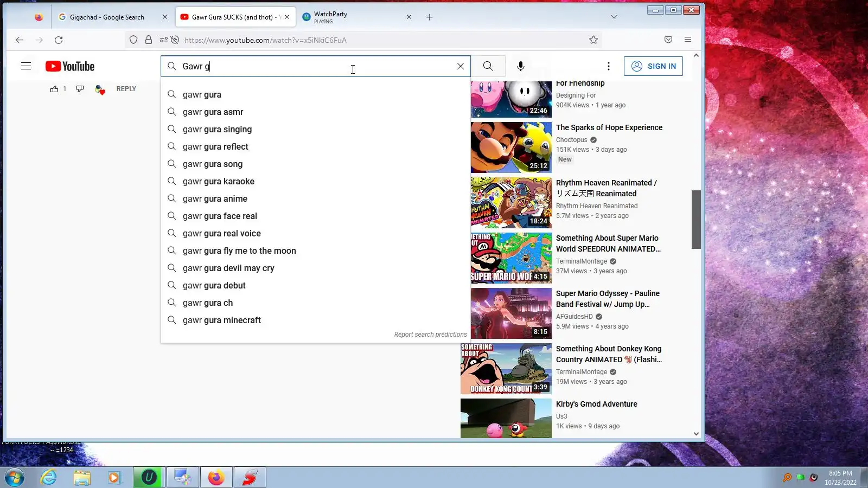The width and height of the screenshot is (868, 488).
Task: Play the Donkey Kong Country animated thumbnail
Action: tap(506, 369)
